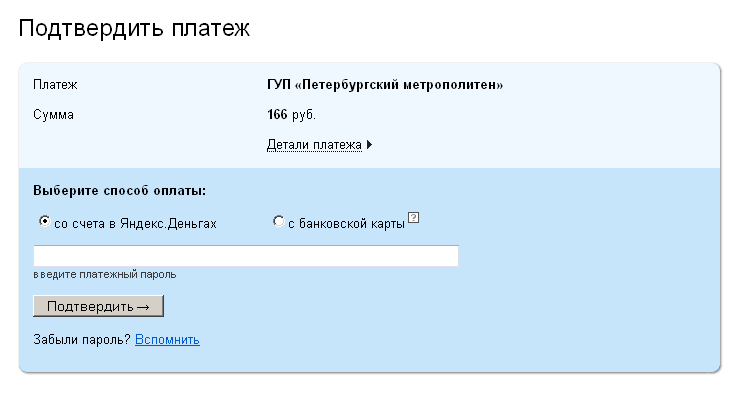Click the arrow symbol inside the Подтвердить button

[x=143, y=307]
